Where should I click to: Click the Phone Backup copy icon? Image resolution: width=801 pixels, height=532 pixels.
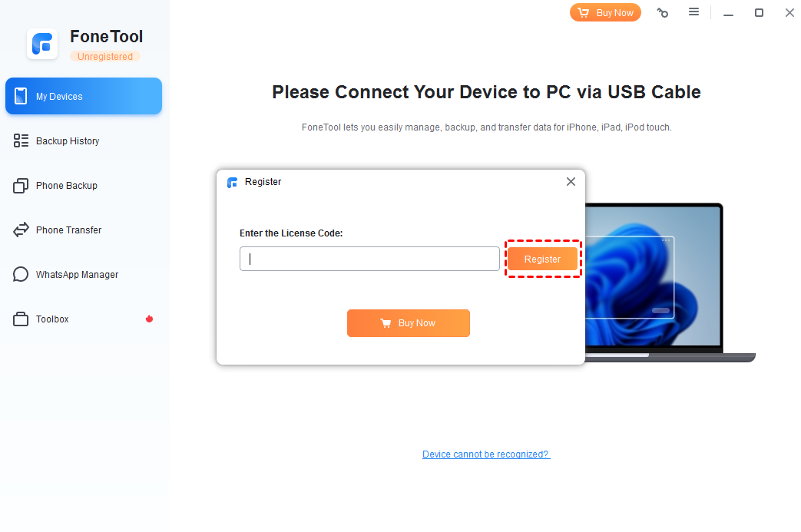tap(21, 185)
